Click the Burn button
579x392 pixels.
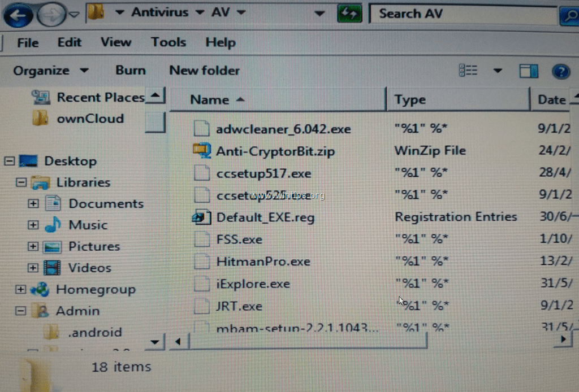click(x=131, y=70)
